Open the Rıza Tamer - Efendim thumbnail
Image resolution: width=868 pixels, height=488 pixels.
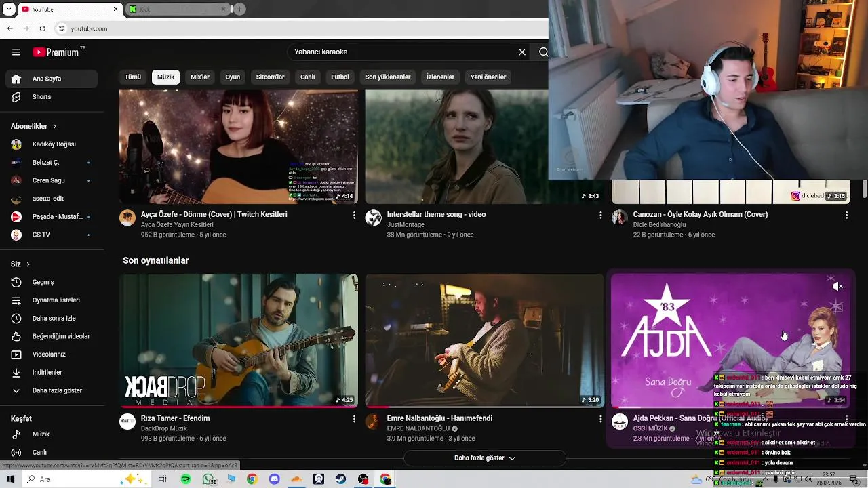239,340
